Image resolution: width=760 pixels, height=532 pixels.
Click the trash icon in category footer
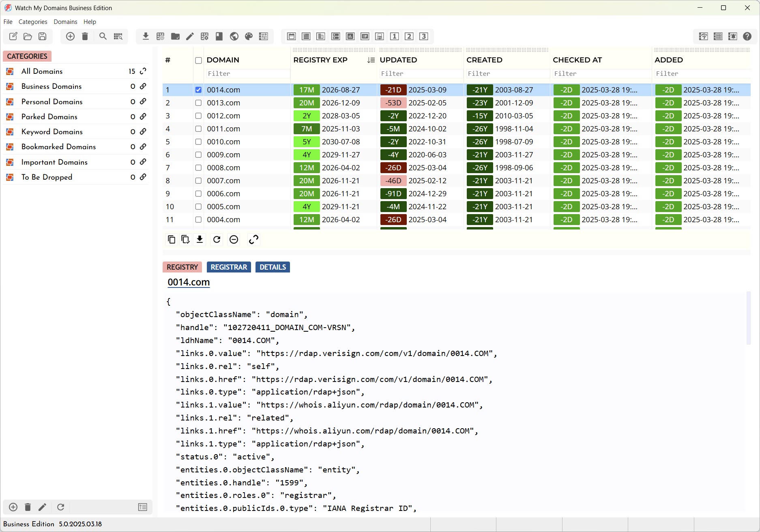tap(28, 507)
